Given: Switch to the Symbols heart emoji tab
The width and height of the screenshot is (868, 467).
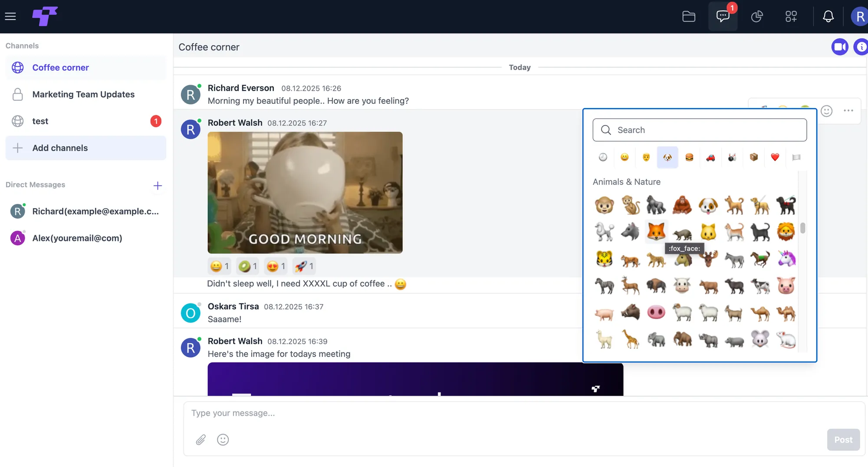Looking at the screenshot, I should (775, 157).
